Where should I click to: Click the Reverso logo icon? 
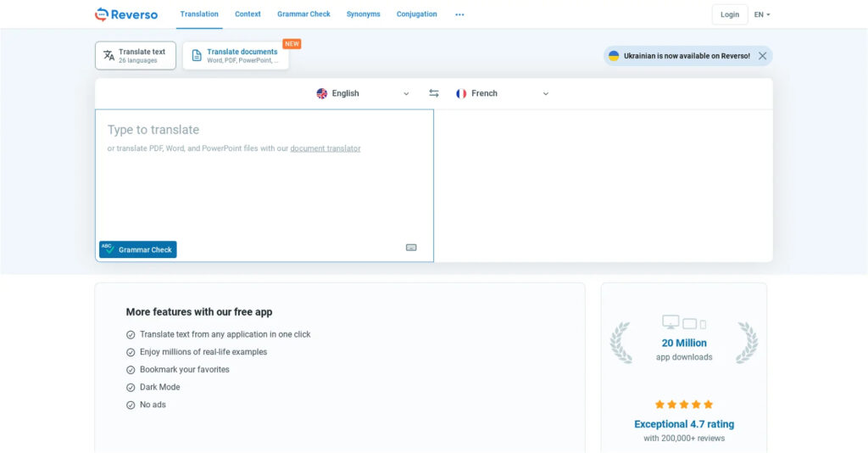[x=102, y=14]
